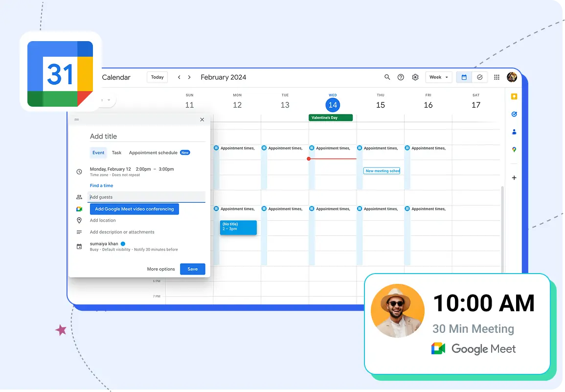Save the new event

pos(192,269)
